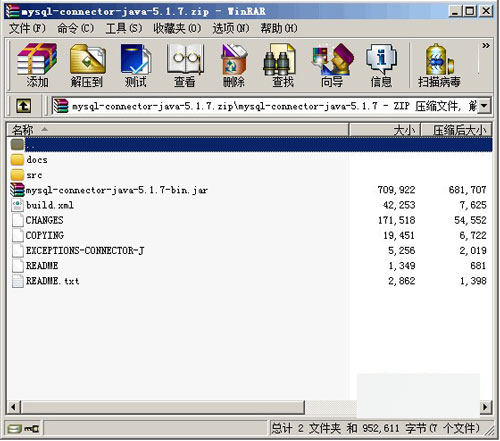
Task: Click the Add (添加) toolbar icon
Action: pyautogui.click(x=37, y=65)
